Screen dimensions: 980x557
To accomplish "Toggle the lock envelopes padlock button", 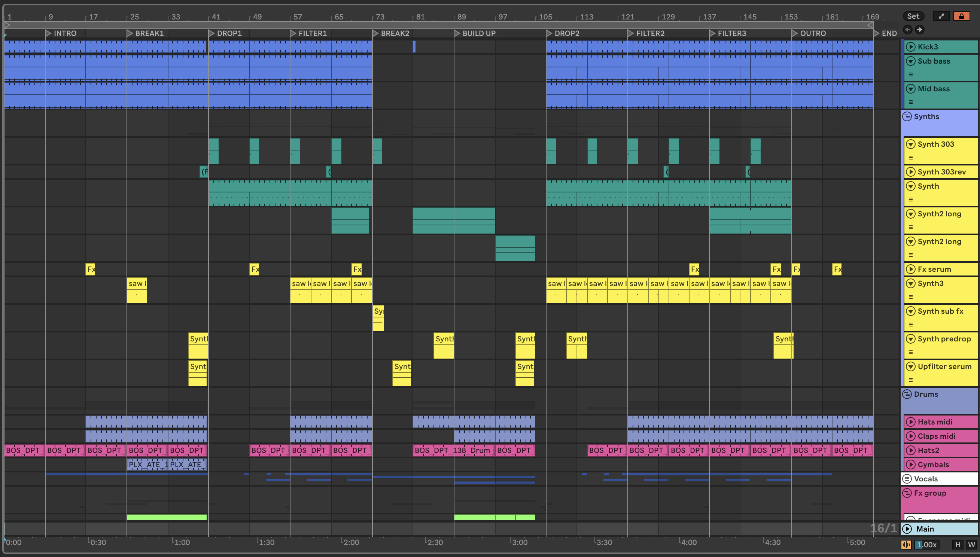I will (961, 16).
